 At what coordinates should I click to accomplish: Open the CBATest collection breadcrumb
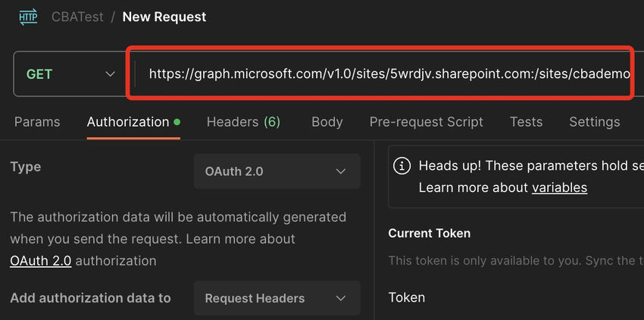point(77,17)
